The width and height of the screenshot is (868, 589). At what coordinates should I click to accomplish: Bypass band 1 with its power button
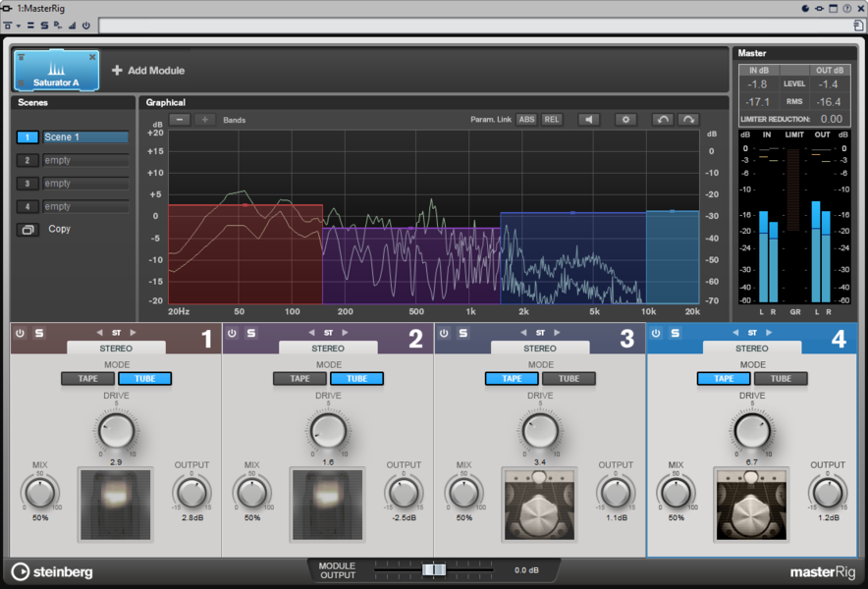(x=20, y=333)
